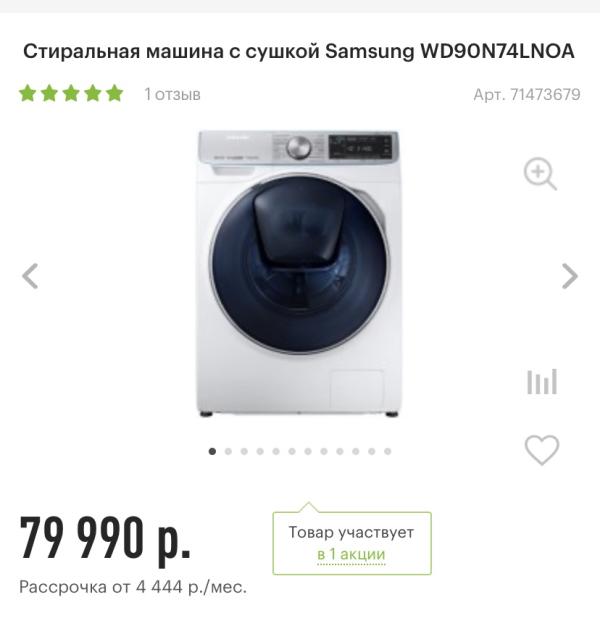Show previous product photo arrow
Viewport: 600px width, 633px height.
click(30, 276)
